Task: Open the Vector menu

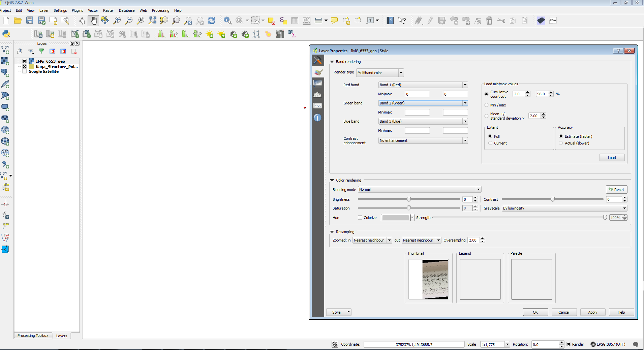Action: pyautogui.click(x=93, y=10)
